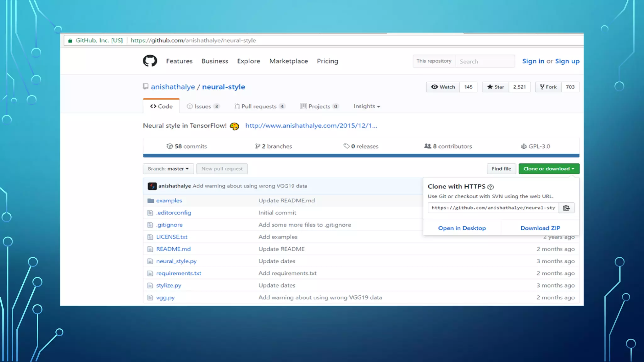Click Download ZIP link
This screenshot has height=362, width=644.
pos(540,228)
